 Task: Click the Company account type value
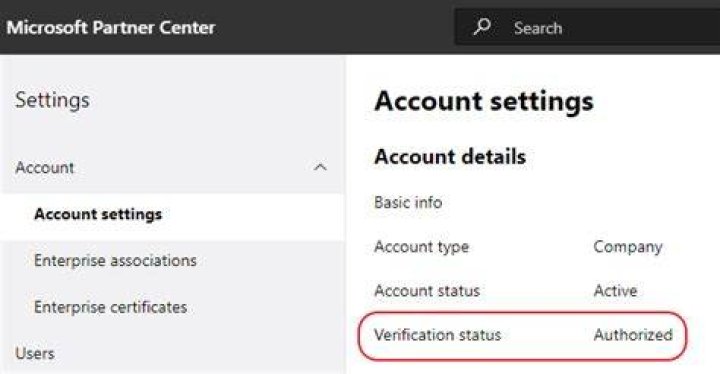tap(628, 247)
